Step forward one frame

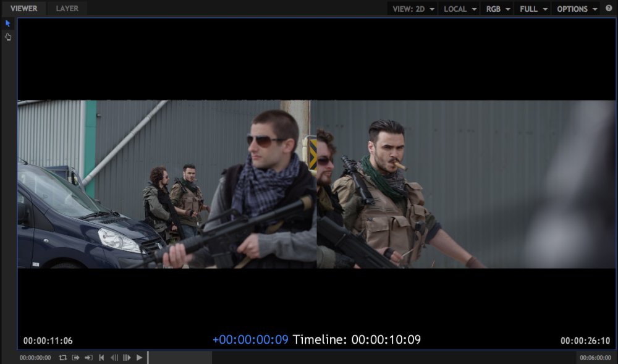click(x=127, y=358)
